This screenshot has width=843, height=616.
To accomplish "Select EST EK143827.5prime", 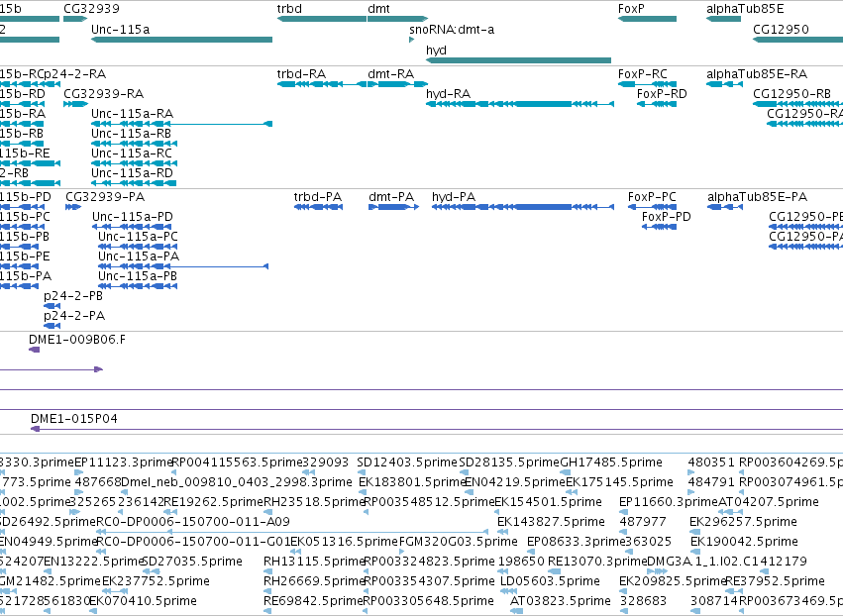I will tap(551, 522).
